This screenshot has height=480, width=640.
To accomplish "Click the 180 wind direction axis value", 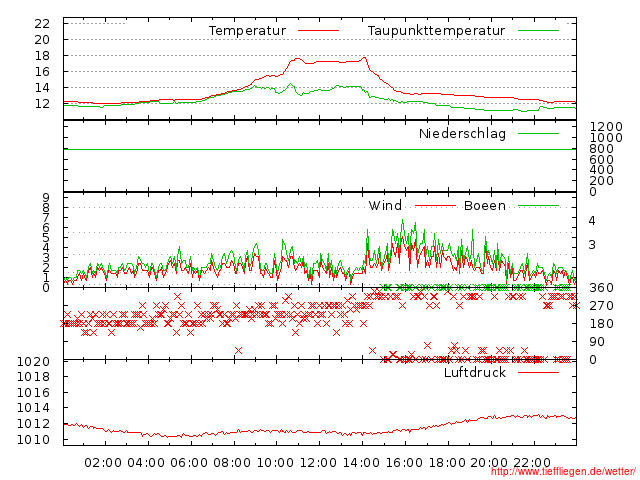I will (x=602, y=324).
